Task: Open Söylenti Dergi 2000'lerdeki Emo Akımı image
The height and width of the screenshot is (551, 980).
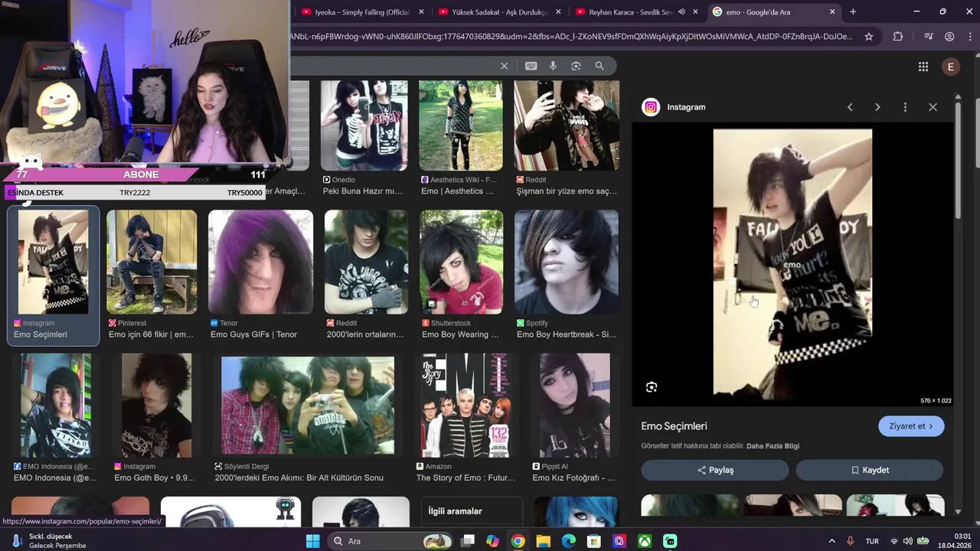Action: [x=308, y=406]
